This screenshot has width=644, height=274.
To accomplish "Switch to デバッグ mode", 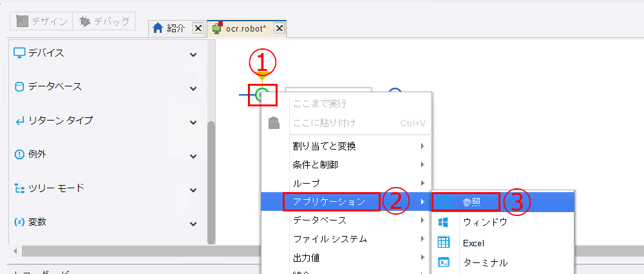I will click(104, 21).
